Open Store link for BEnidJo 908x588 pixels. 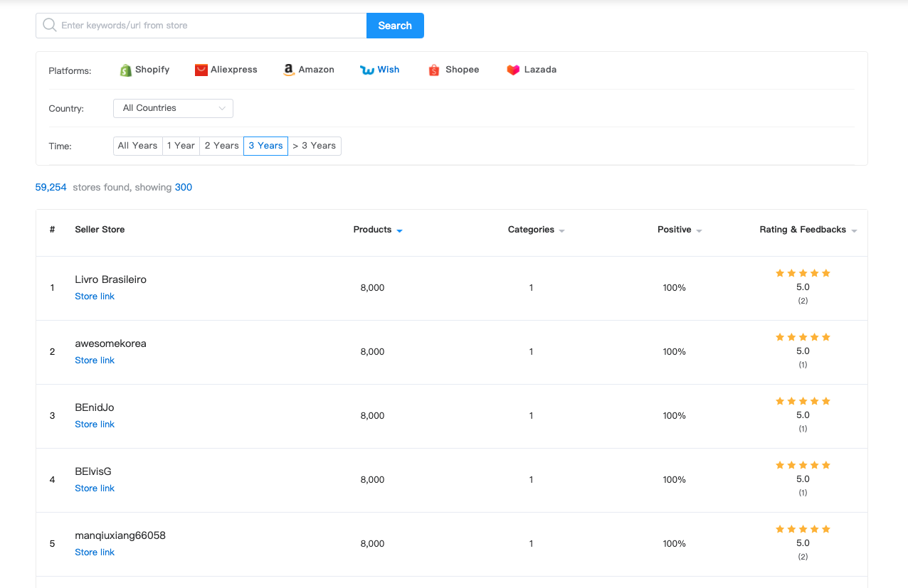[x=95, y=424]
